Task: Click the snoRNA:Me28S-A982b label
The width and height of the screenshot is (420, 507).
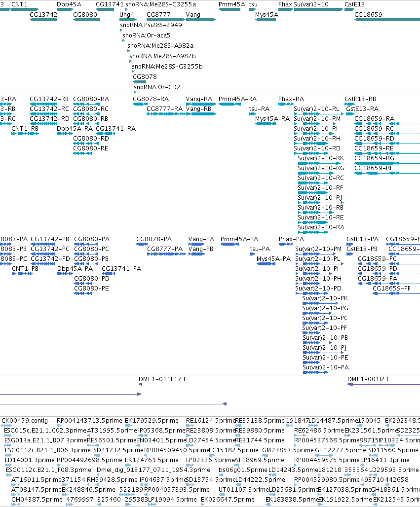Action: [x=162, y=56]
